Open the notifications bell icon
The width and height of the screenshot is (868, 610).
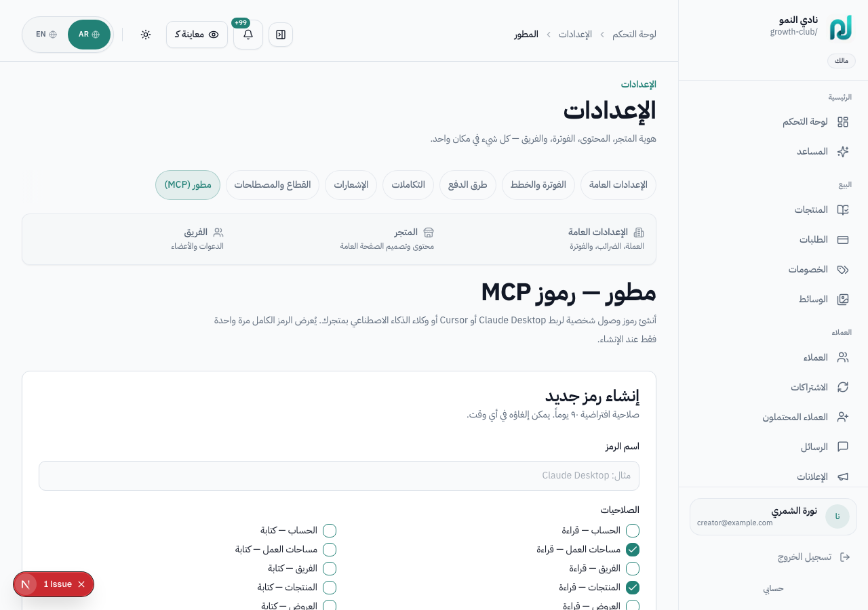pos(248,35)
